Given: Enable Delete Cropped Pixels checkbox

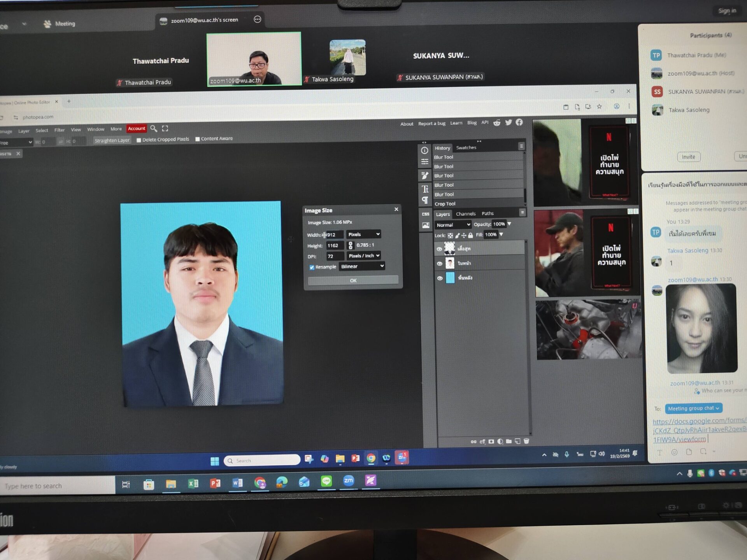Looking at the screenshot, I should pyautogui.click(x=139, y=140).
